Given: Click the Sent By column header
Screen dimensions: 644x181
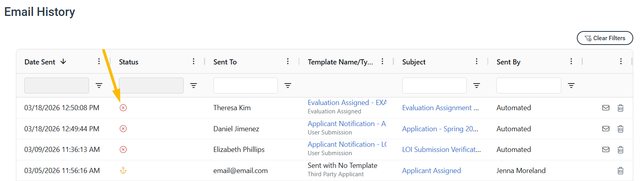Looking at the screenshot, I should (x=508, y=62).
